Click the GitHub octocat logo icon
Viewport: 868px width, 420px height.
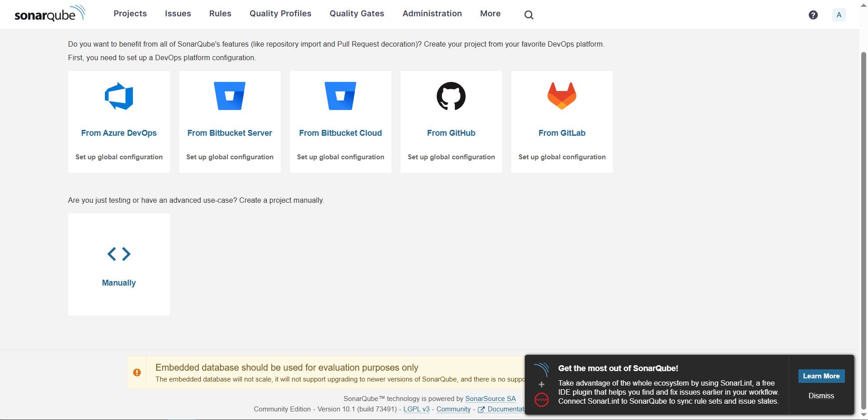451,96
